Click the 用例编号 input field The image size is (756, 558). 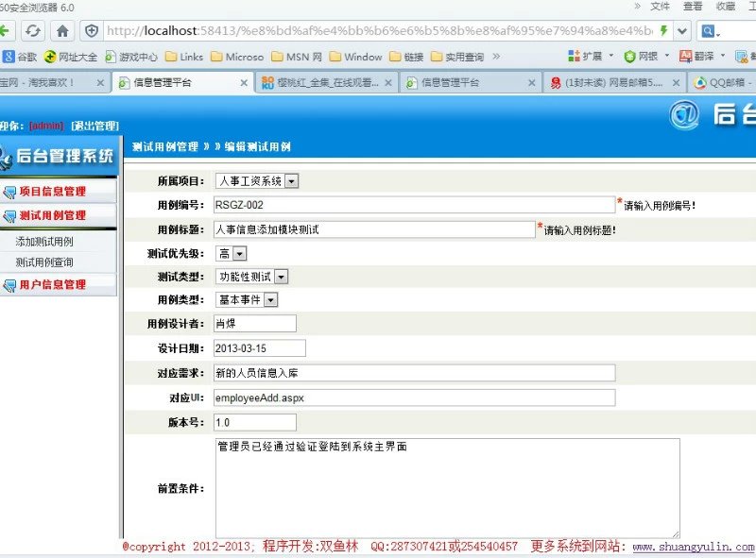pyautogui.click(x=415, y=205)
